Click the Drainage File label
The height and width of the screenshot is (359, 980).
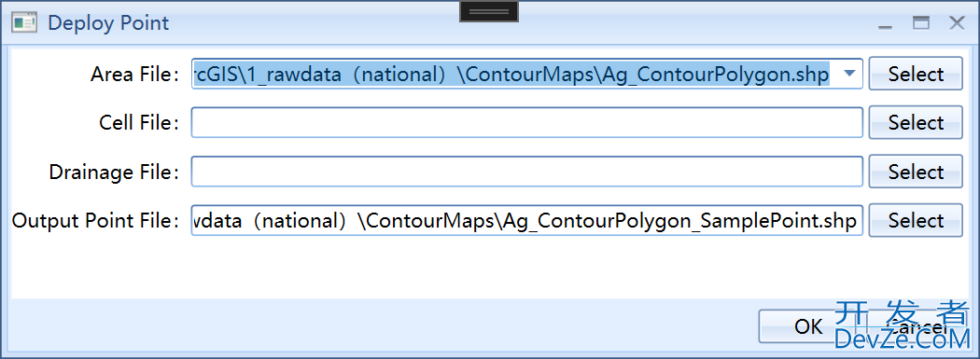[115, 171]
